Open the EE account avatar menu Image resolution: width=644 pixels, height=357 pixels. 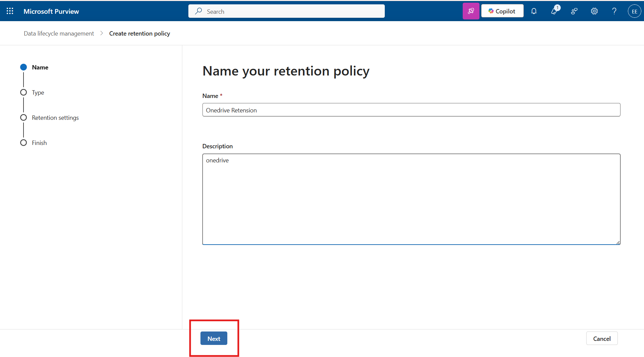point(634,11)
